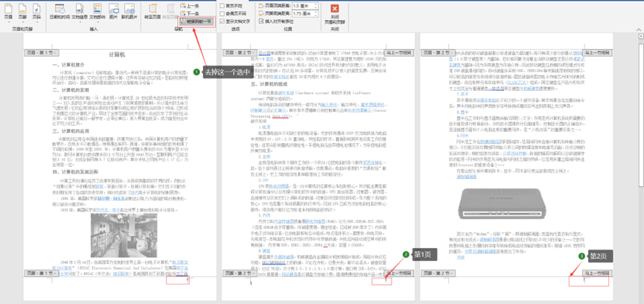Image resolution: width=644 pixels, height=304 pixels.
Task: Click the 页眉和页脚 group label
Action: tap(22, 29)
